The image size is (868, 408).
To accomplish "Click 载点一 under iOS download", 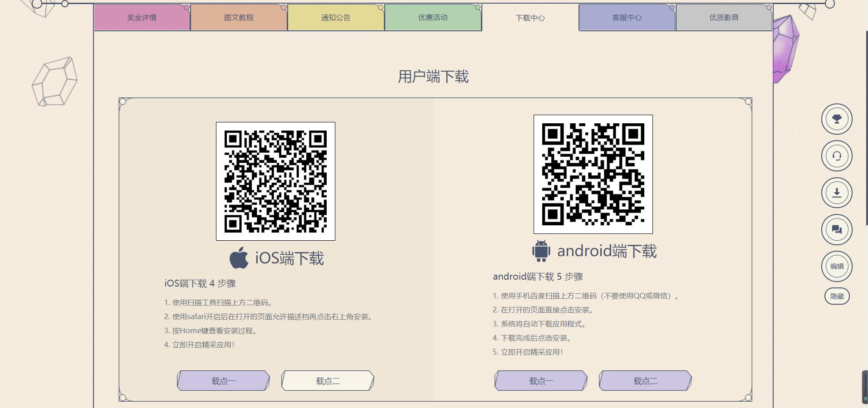I will (223, 381).
